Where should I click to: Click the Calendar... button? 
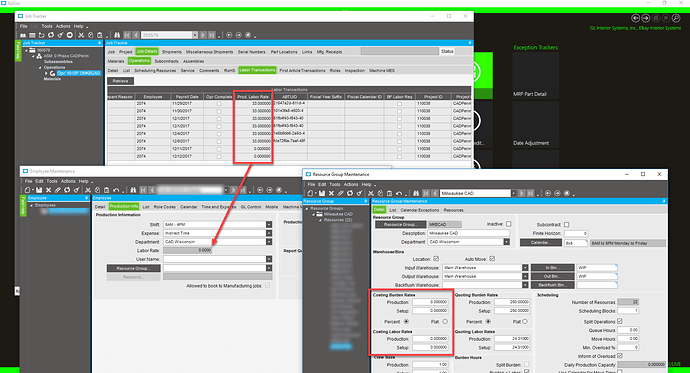[540, 243]
